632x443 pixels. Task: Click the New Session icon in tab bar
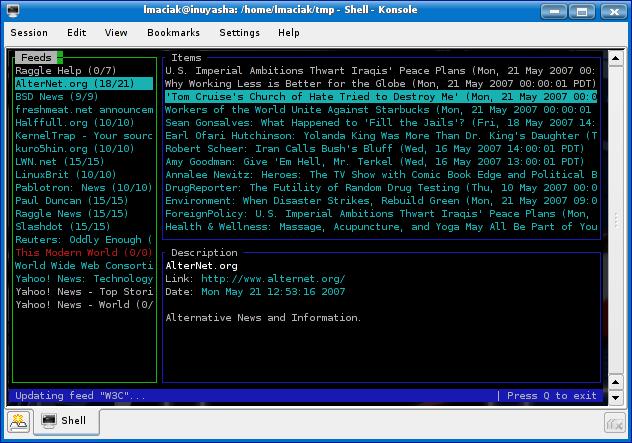pyautogui.click(x=18, y=421)
